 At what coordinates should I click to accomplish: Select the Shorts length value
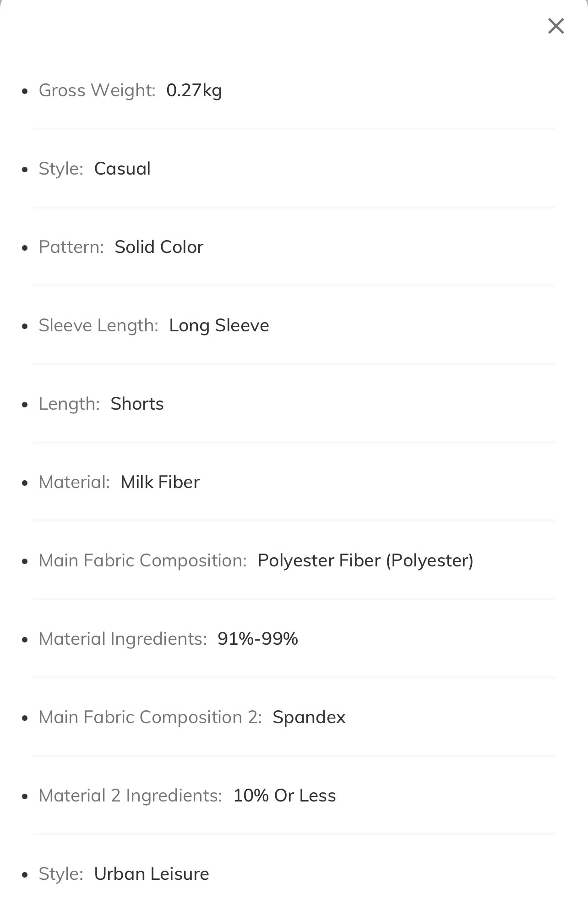(x=137, y=404)
